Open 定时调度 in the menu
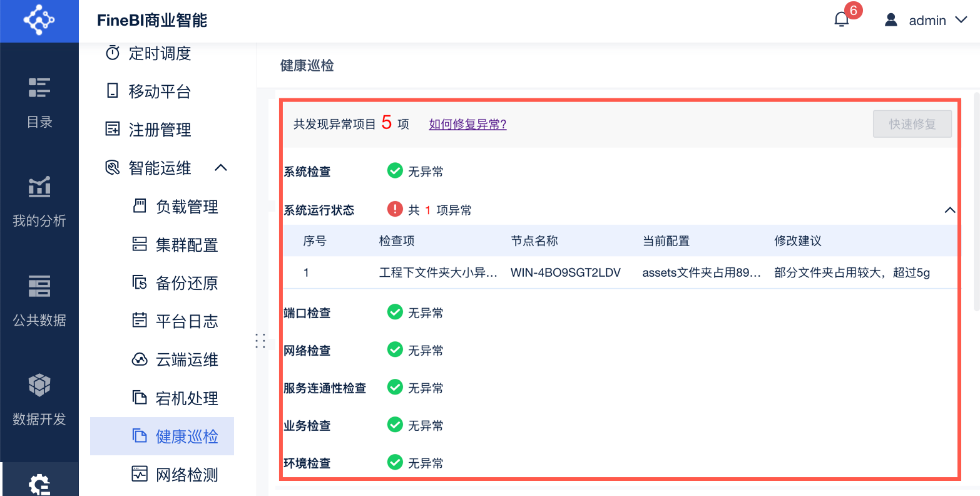980x496 pixels. (148, 53)
